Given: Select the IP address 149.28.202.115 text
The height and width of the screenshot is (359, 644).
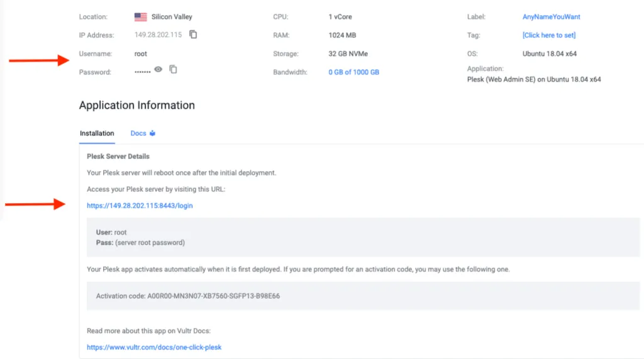Looking at the screenshot, I should pyautogui.click(x=158, y=35).
